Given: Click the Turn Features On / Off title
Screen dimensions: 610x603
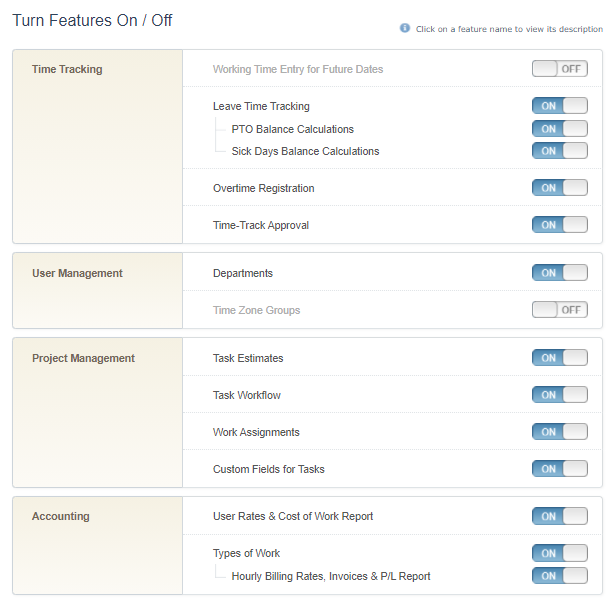Looking at the screenshot, I should pos(92,20).
